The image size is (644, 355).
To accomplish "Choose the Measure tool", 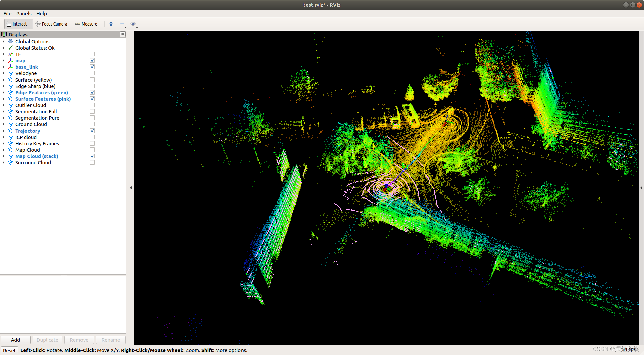I will pyautogui.click(x=86, y=24).
